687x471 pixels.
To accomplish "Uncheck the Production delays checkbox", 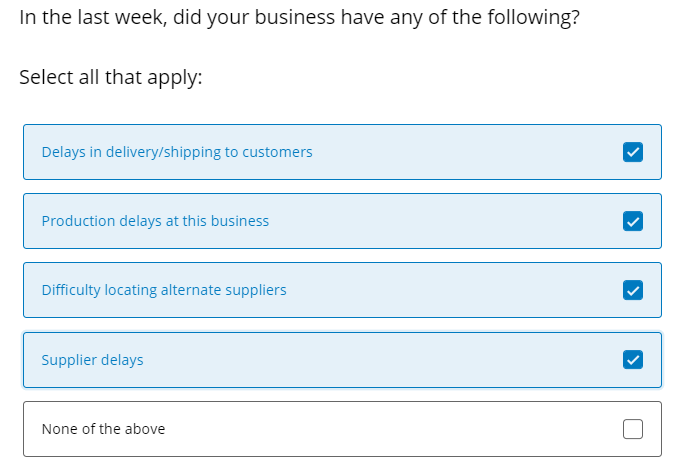I will (633, 221).
